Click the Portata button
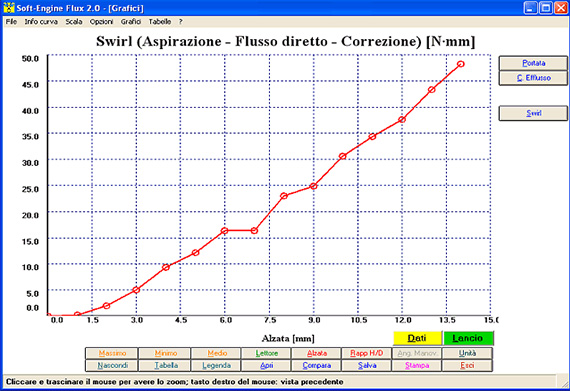The image size is (570, 391). 533,63
